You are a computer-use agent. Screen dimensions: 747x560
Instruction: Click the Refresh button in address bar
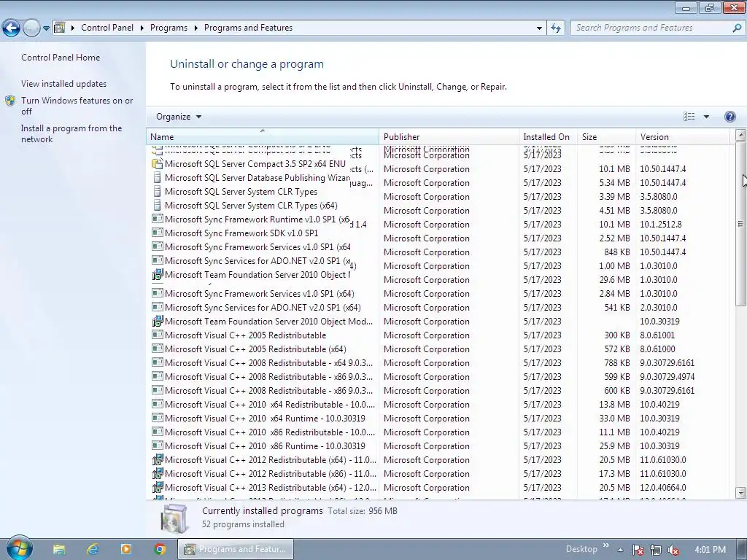tap(555, 28)
